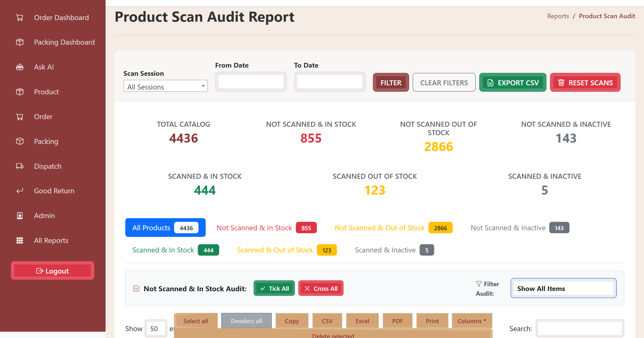Viewport: 644px width, 338px height.
Task: Click the Order cart icon in sidebar
Action: pos(20,117)
